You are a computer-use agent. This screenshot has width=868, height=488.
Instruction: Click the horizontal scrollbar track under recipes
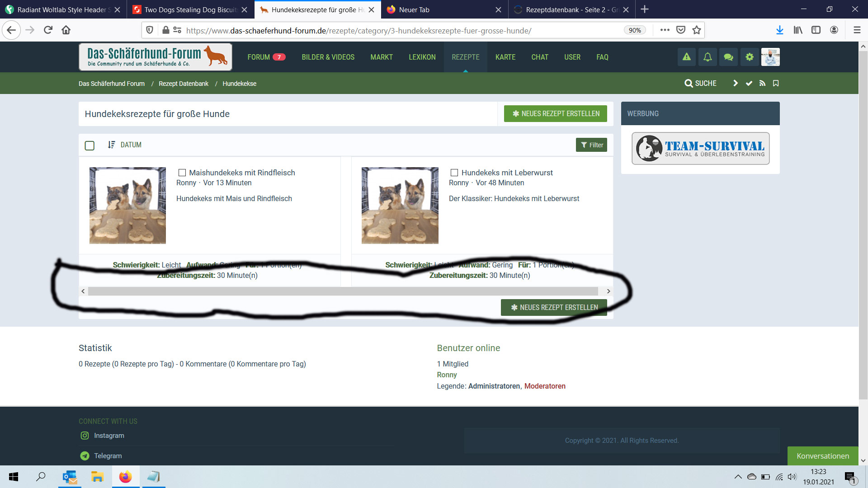pyautogui.click(x=343, y=291)
